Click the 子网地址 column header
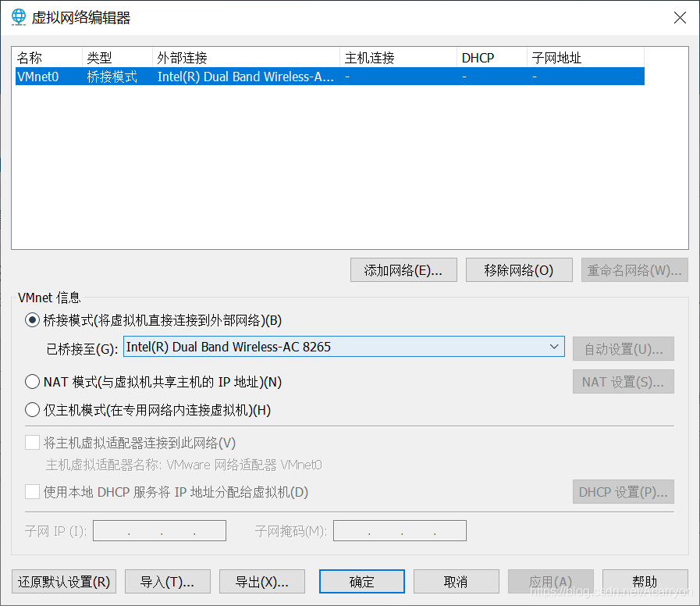This screenshot has width=700, height=606. (x=585, y=58)
